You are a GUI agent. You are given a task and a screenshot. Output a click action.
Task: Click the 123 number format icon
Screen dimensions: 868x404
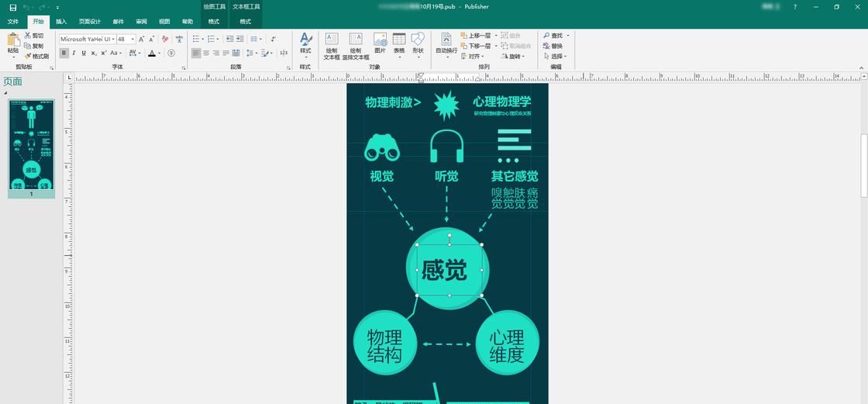tap(284, 54)
